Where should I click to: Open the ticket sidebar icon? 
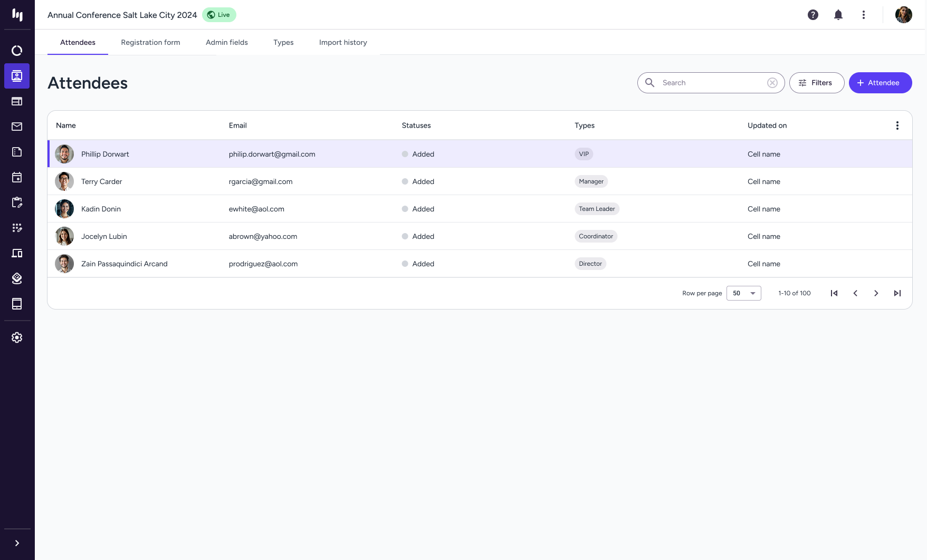[x=17, y=152]
